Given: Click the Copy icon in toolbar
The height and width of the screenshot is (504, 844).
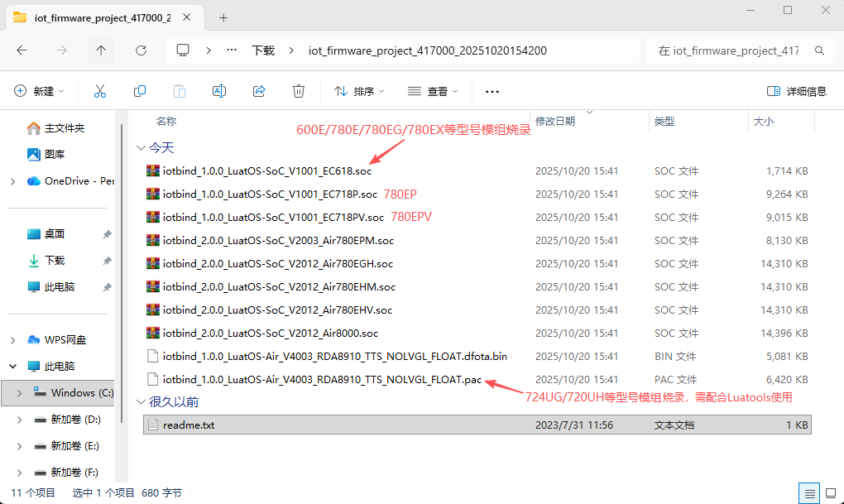Looking at the screenshot, I should point(140,91).
